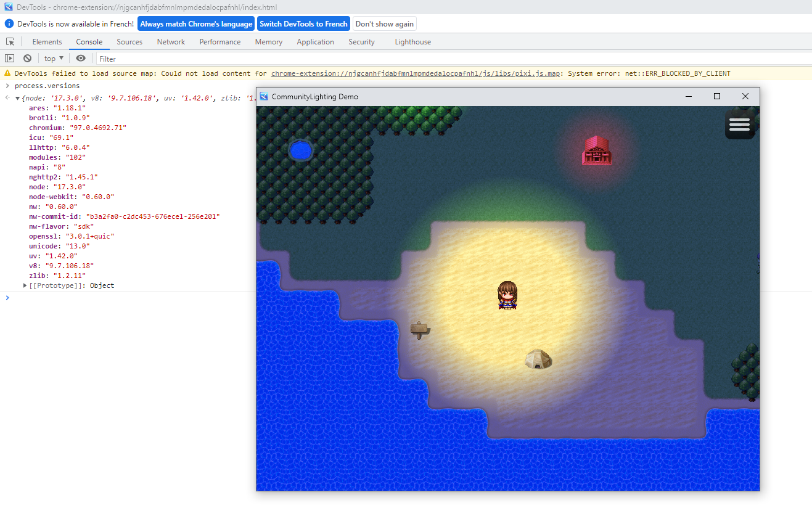Open the pixi.js.map source map link
Image resolution: width=812 pixels, height=508 pixels.
pos(416,73)
